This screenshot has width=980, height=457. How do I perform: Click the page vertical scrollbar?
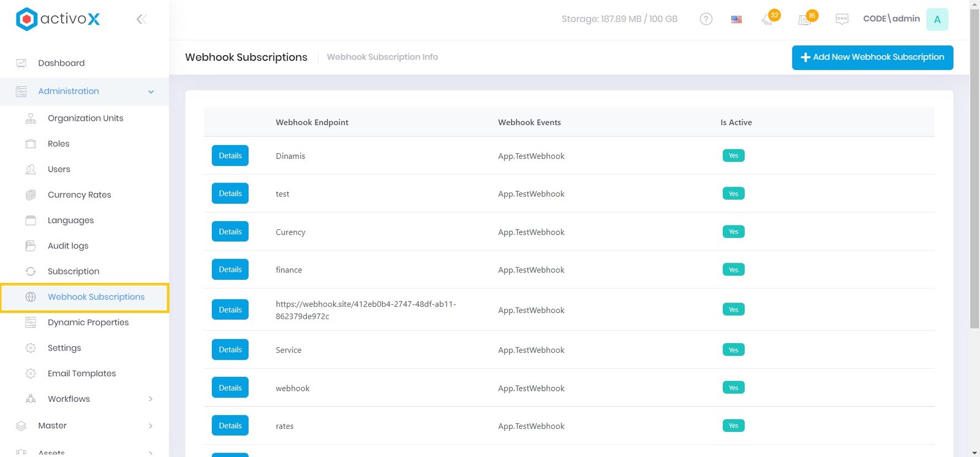pyautogui.click(x=974, y=168)
